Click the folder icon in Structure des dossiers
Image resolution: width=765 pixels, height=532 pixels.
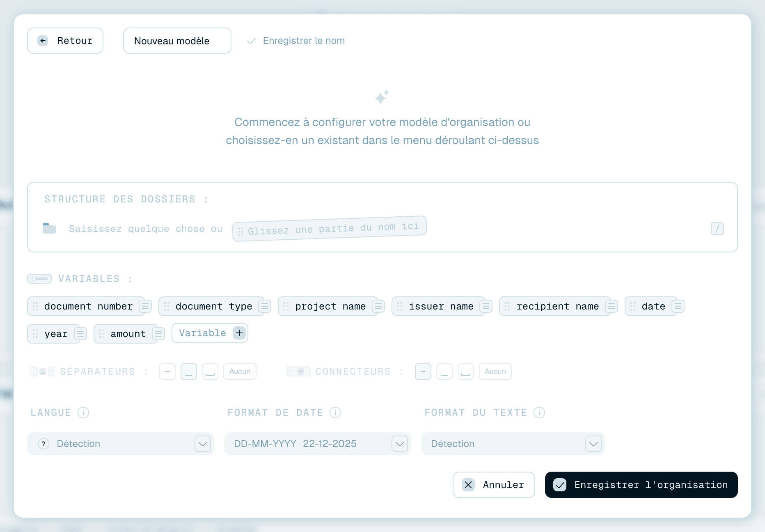pos(49,228)
